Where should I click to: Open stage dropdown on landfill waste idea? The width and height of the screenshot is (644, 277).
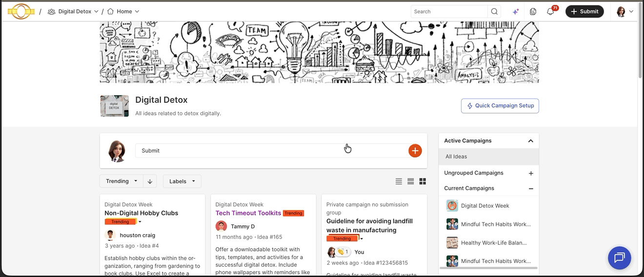tap(362, 239)
